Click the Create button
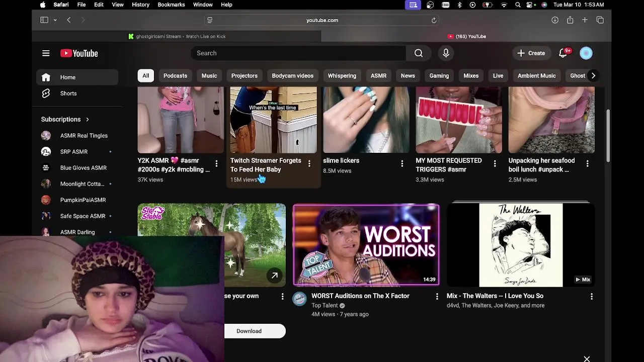Viewport: 644px width, 362px height. tap(531, 53)
